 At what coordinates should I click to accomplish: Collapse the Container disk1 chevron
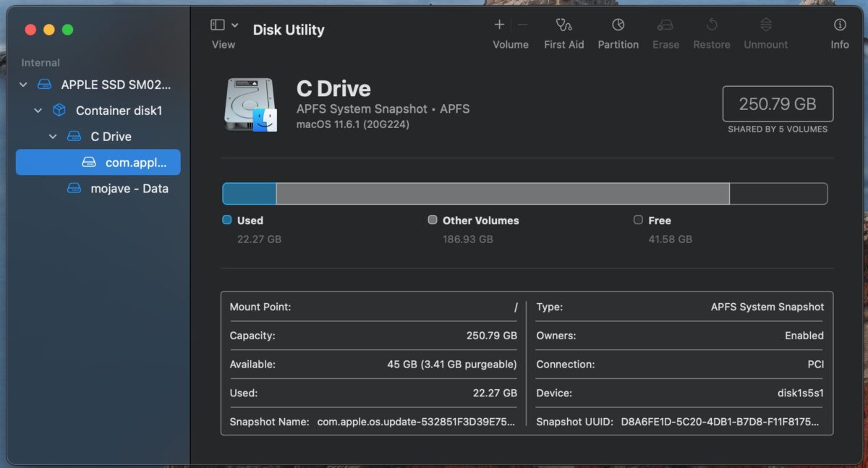[38, 111]
